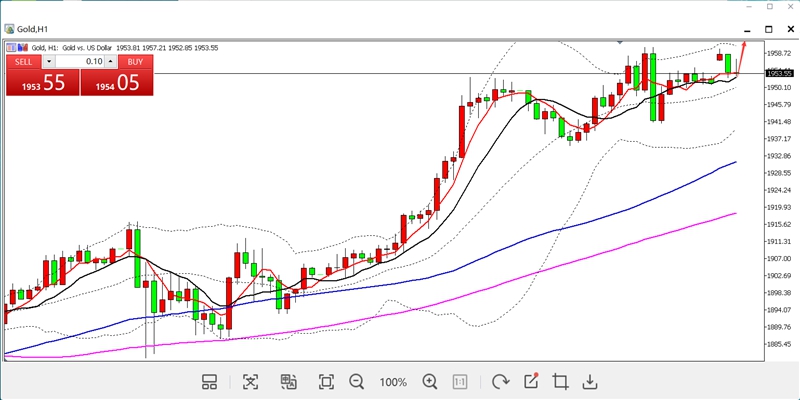This screenshot has height=400, width=800.
Task: Maximize the Gold,H1 chart window
Action: (x=769, y=30)
